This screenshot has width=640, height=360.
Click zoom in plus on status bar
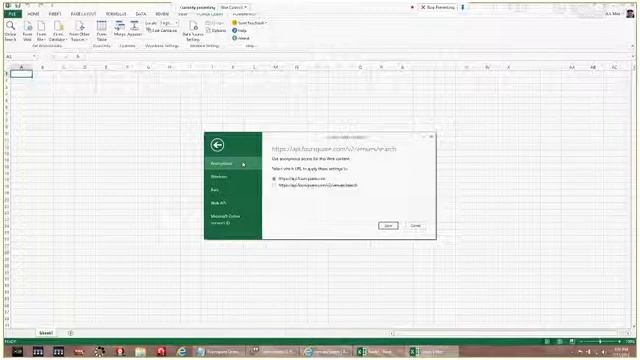[x=619, y=341]
